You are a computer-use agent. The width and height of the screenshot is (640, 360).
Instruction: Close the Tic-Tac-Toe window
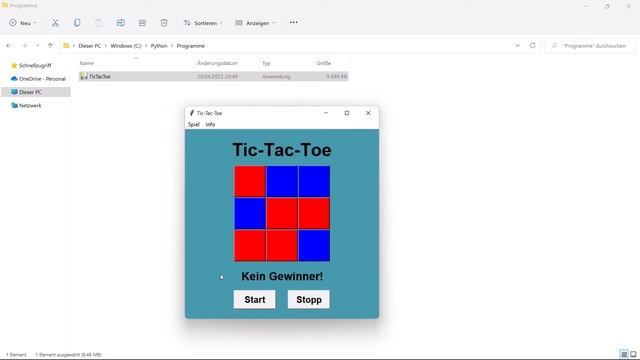368,113
